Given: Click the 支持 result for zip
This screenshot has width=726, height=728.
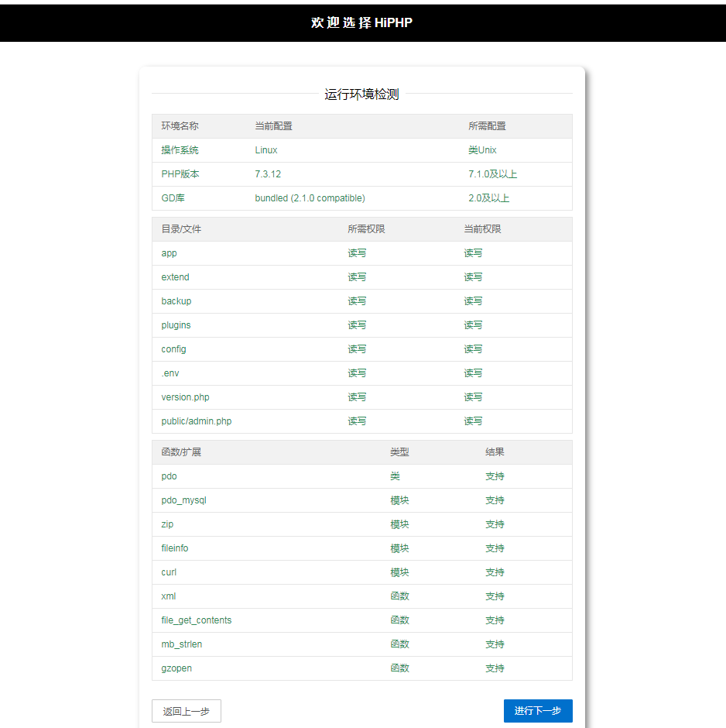Looking at the screenshot, I should point(495,524).
